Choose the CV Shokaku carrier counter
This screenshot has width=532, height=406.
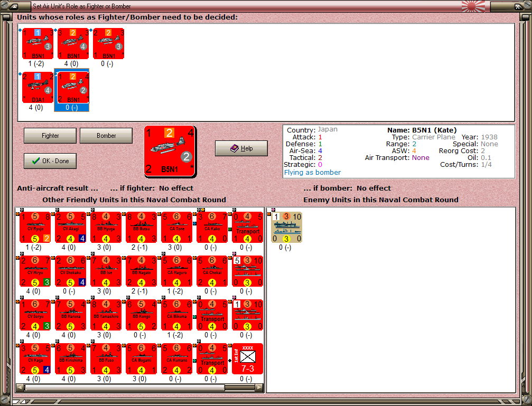[71, 271]
